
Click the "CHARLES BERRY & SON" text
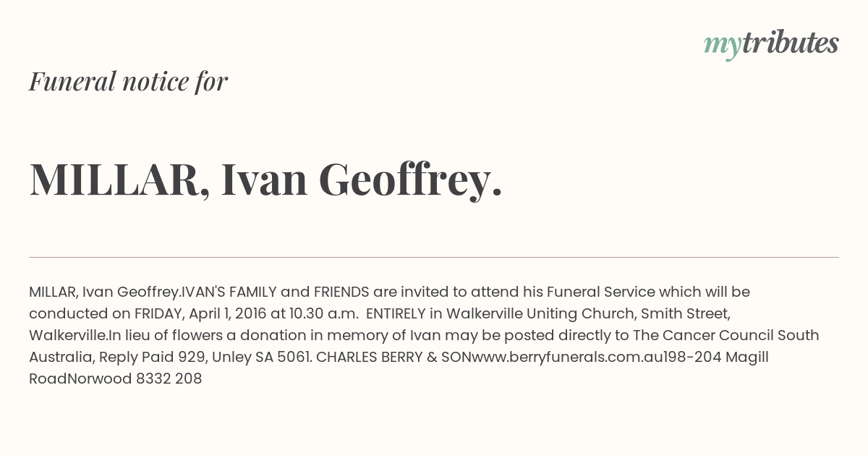[x=394, y=357]
